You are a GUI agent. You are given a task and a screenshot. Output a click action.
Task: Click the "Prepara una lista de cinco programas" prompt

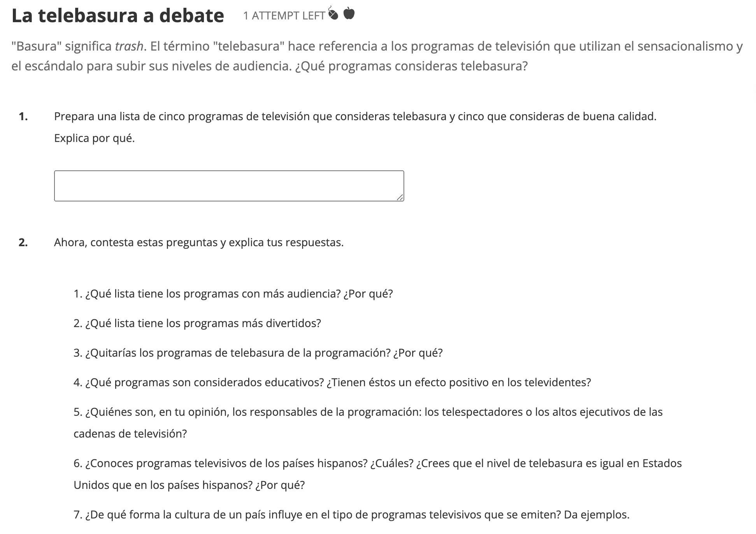point(355,116)
